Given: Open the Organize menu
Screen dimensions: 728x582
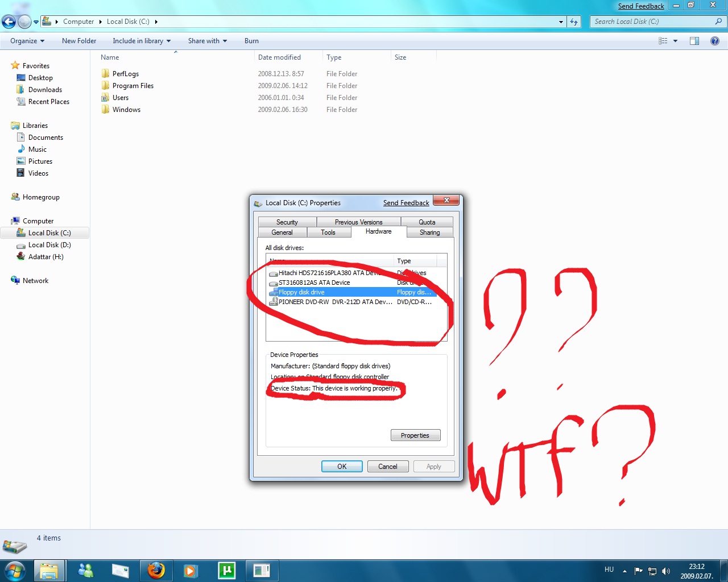Looking at the screenshot, I should pos(27,41).
